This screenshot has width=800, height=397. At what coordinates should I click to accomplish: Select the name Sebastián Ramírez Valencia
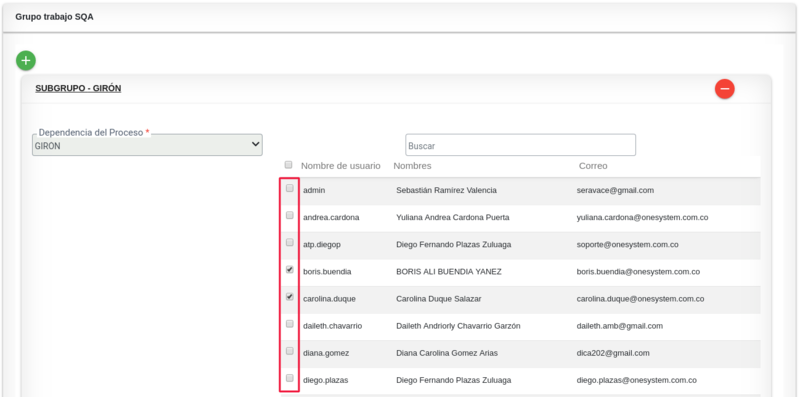(446, 190)
